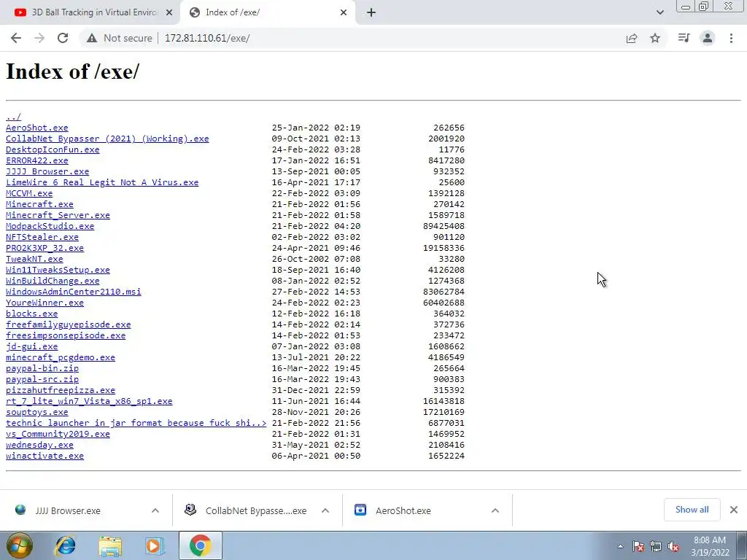Click the freefamilyguyepisode.exe link
The height and width of the screenshot is (560, 747).
tap(68, 324)
